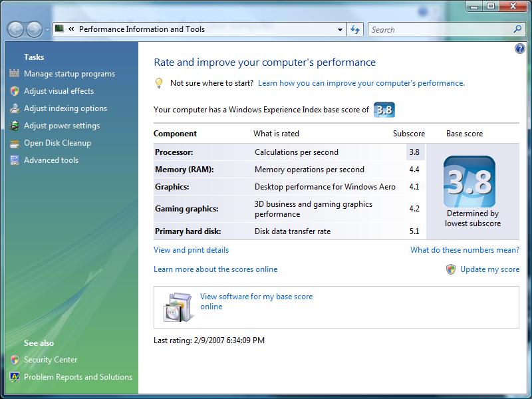Screen dimensions: 532x399
Task: Click the Memory subscore 4.4
Action: [414, 170]
